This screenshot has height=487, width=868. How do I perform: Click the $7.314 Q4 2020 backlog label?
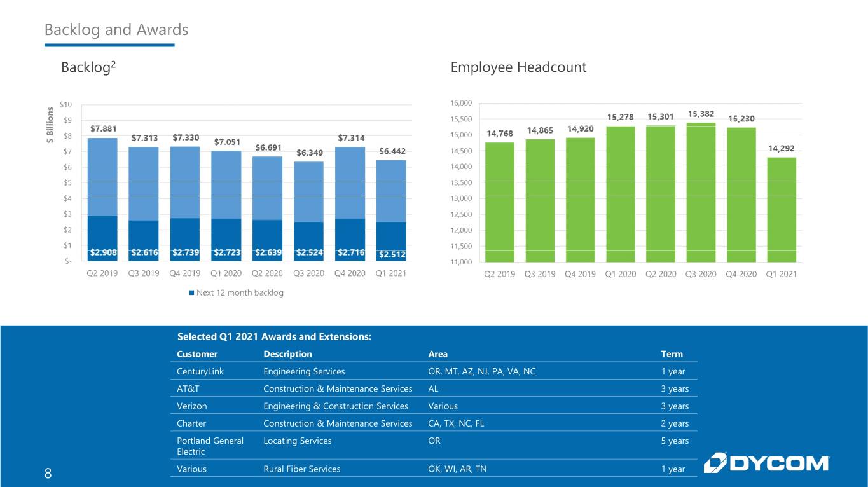click(351, 137)
